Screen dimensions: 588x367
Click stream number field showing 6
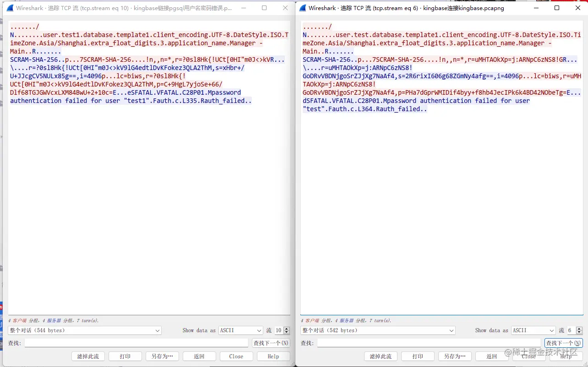[571, 330]
